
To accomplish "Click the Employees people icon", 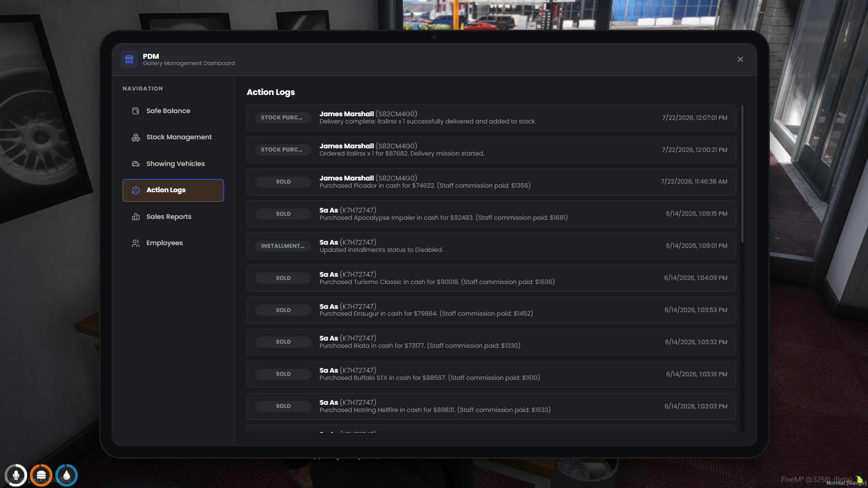I will [x=135, y=243].
